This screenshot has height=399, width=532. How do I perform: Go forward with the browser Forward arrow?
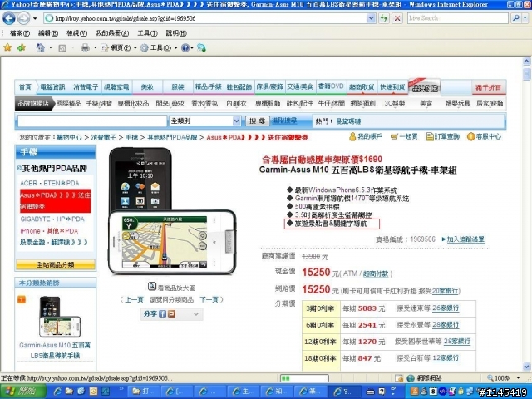23,18
